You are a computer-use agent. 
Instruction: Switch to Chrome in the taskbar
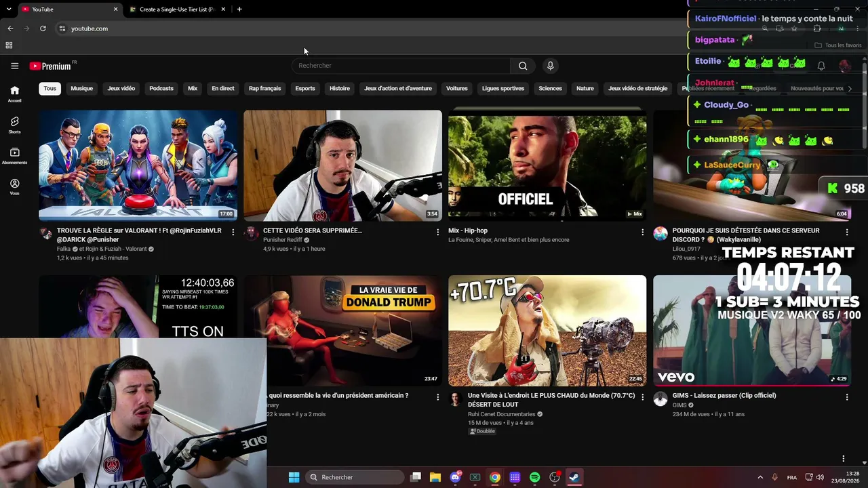tap(495, 477)
